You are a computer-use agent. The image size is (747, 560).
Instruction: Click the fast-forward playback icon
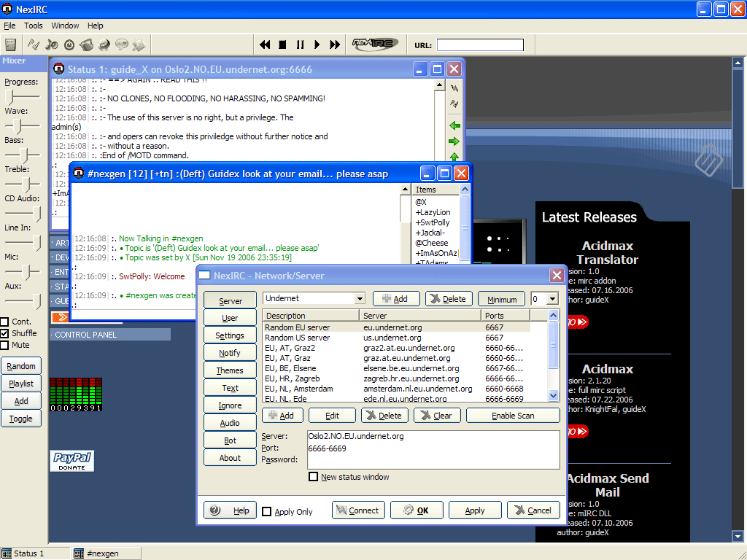pos(335,44)
